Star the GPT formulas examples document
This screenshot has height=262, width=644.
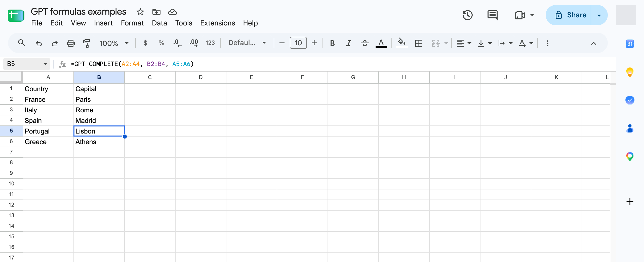click(140, 12)
